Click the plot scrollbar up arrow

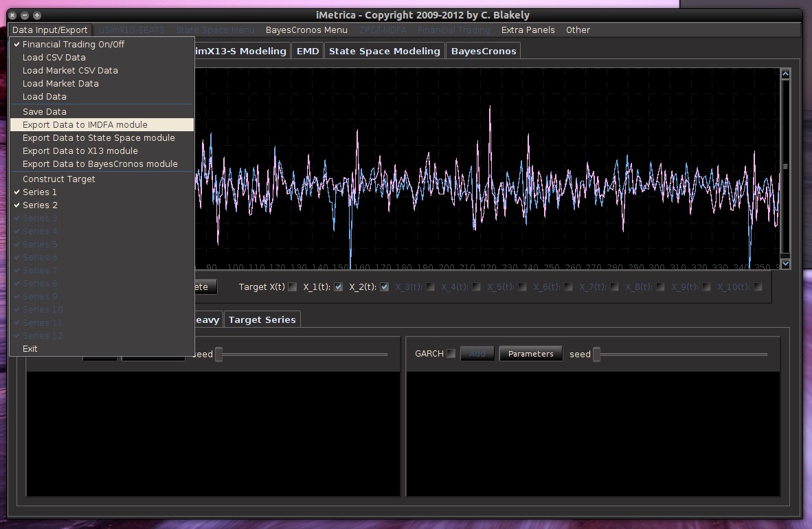[785, 74]
